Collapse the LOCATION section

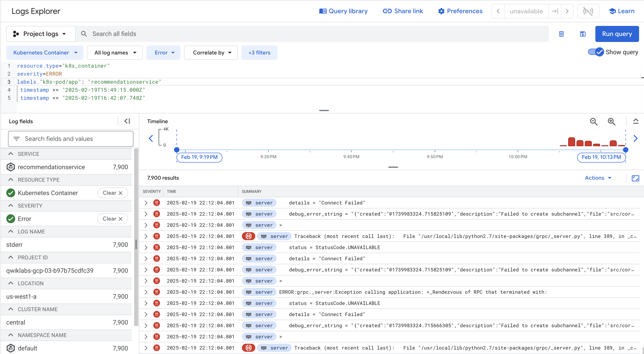click(x=10, y=283)
